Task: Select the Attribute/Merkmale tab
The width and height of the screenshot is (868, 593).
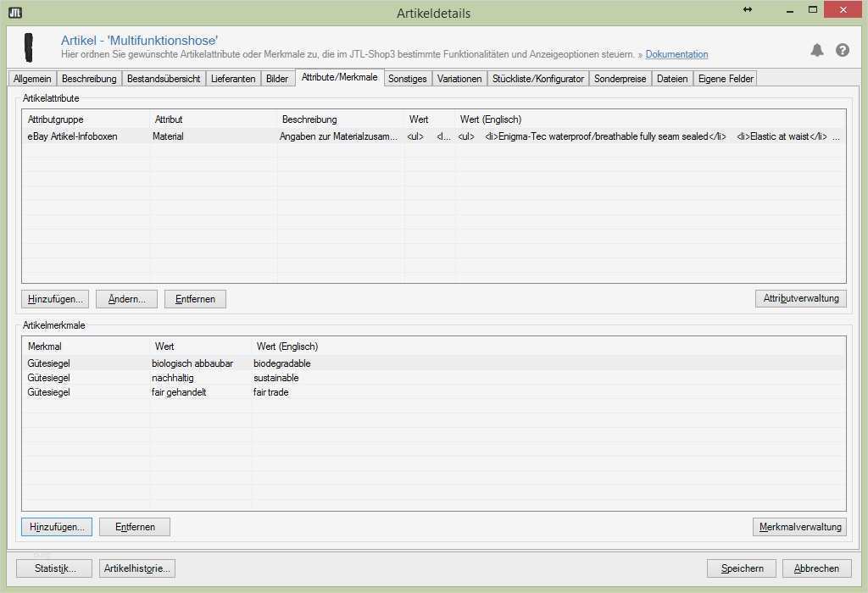Action: (339, 77)
